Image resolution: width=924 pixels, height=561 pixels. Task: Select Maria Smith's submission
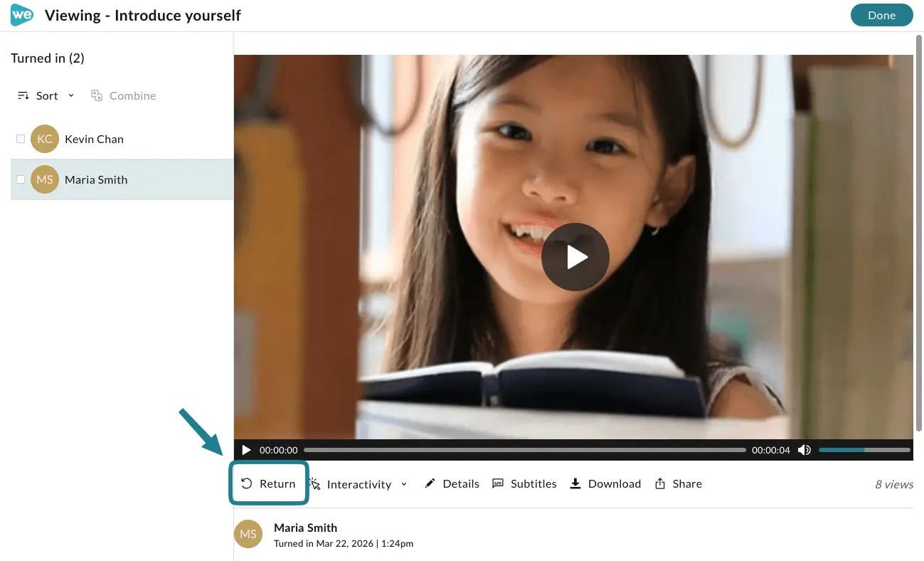122,179
